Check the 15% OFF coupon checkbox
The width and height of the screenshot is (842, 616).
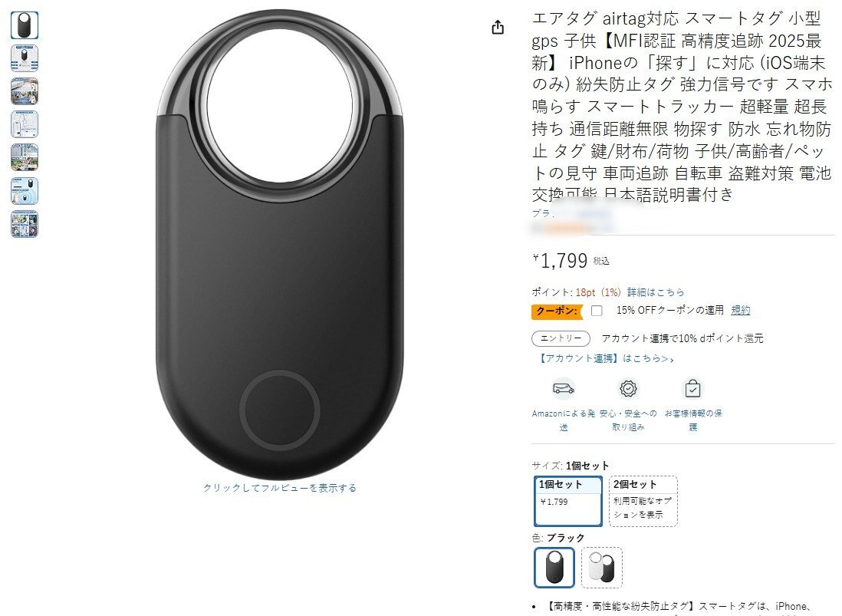click(597, 311)
